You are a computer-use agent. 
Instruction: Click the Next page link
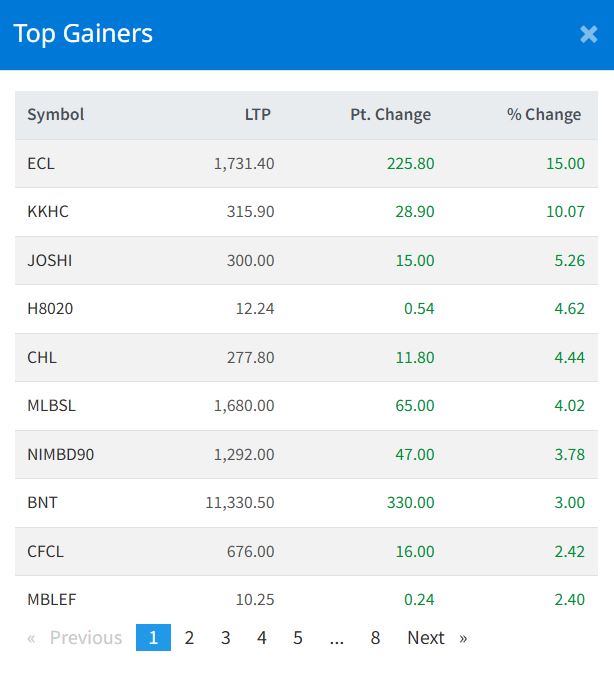426,637
